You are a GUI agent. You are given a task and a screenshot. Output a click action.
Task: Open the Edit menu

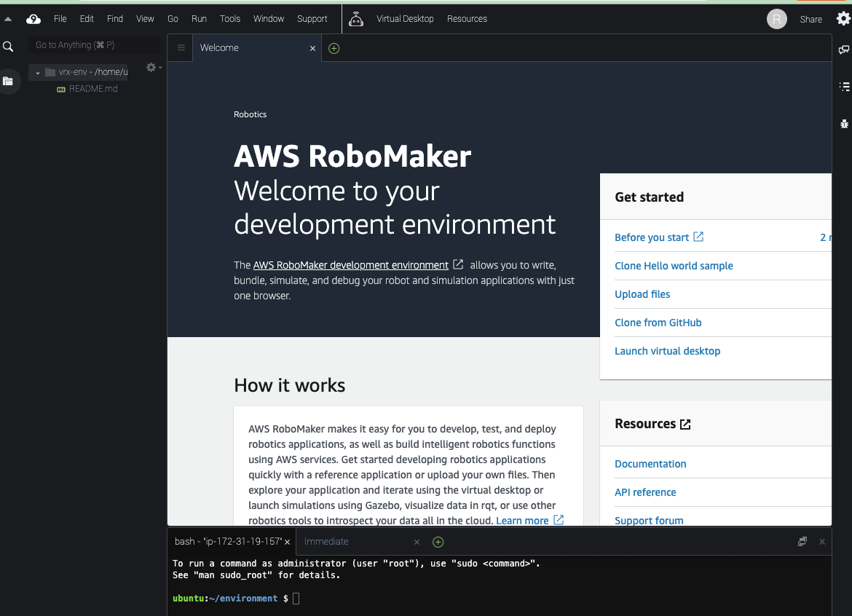(87, 18)
